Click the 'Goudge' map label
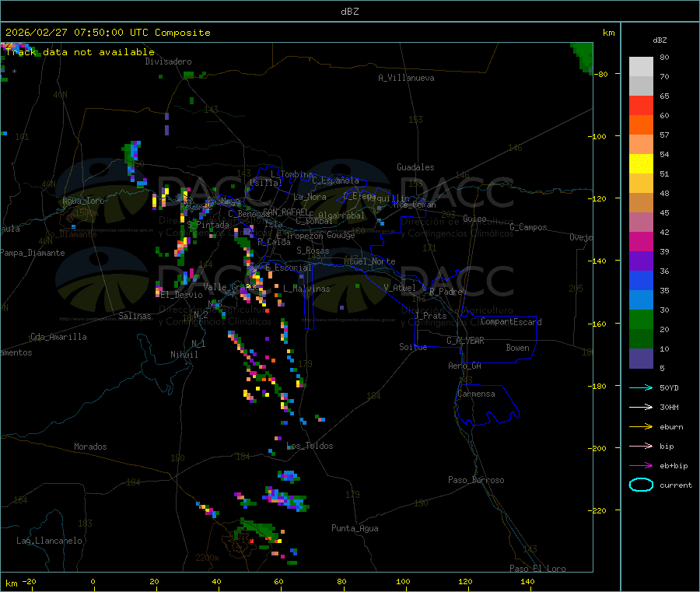Viewport: 700px width, 592px height. pos(341,235)
